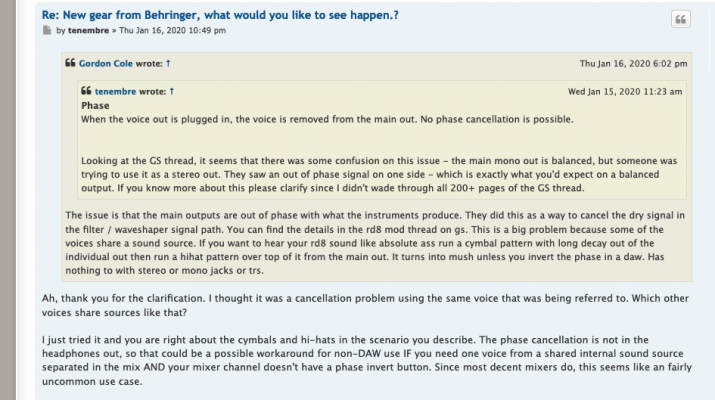Click the sentence 'When the voice out is plugged in'
This screenshot has height=400, width=715.
pos(327,119)
